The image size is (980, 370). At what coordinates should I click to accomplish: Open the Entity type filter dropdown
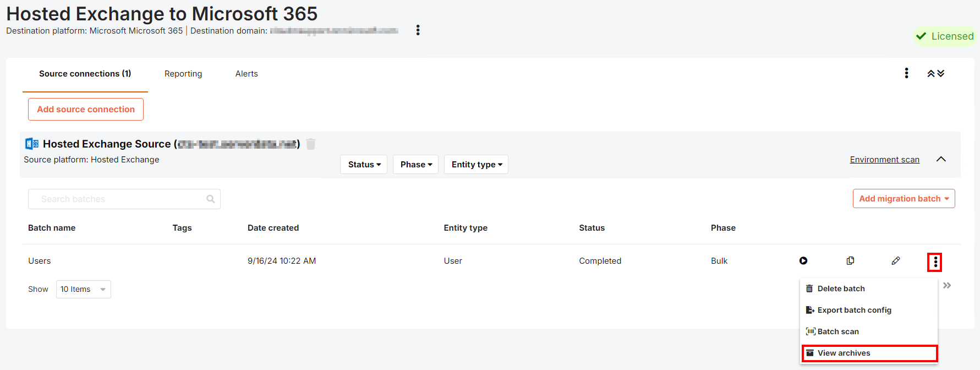tap(476, 165)
